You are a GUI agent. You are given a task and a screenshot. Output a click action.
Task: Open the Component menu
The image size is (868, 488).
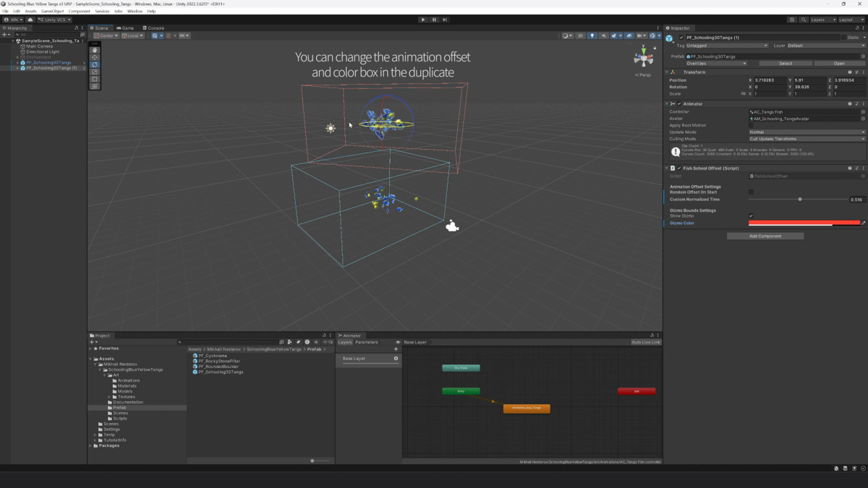pos(80,12)
